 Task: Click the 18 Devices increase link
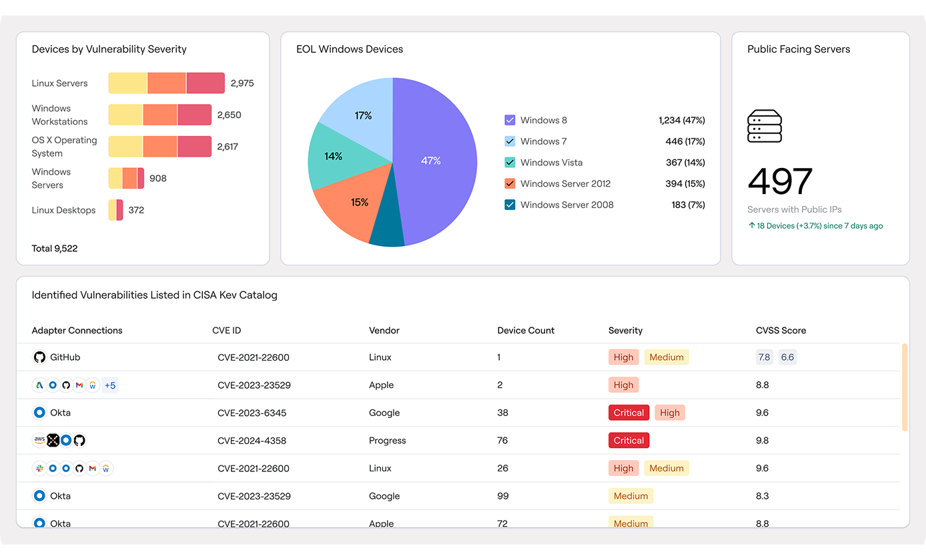815,225
